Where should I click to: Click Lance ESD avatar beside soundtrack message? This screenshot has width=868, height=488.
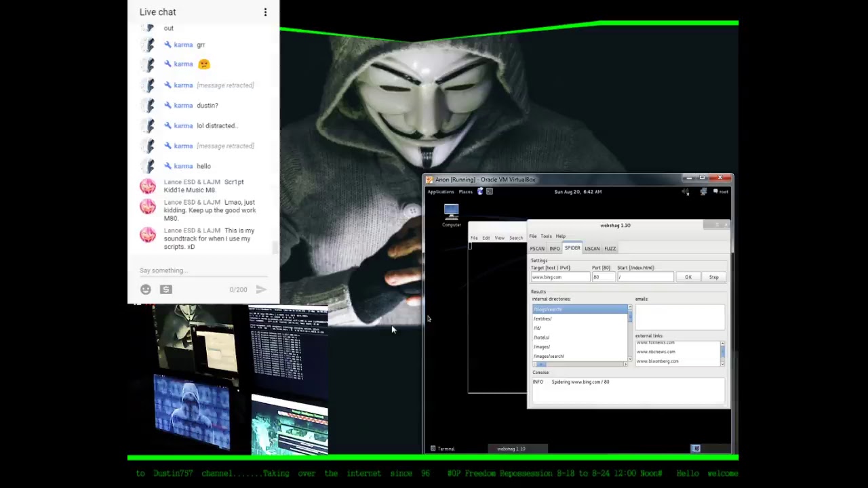coord(148,235)
